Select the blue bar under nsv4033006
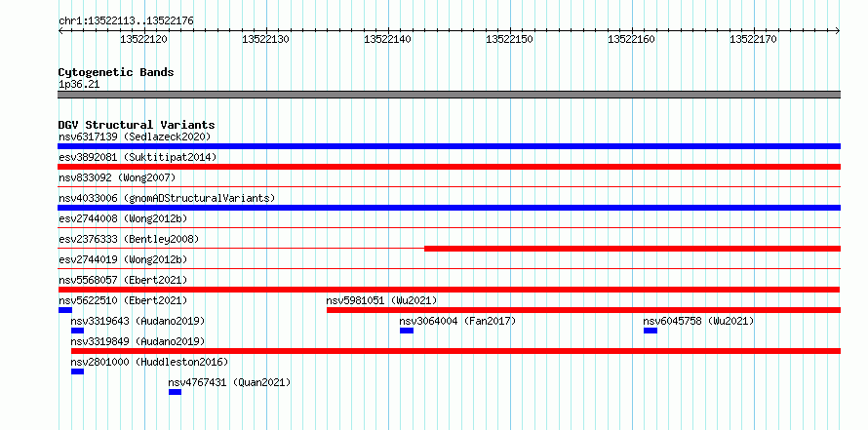This screenshot has height=430, width=868. [x=449, y=208]
